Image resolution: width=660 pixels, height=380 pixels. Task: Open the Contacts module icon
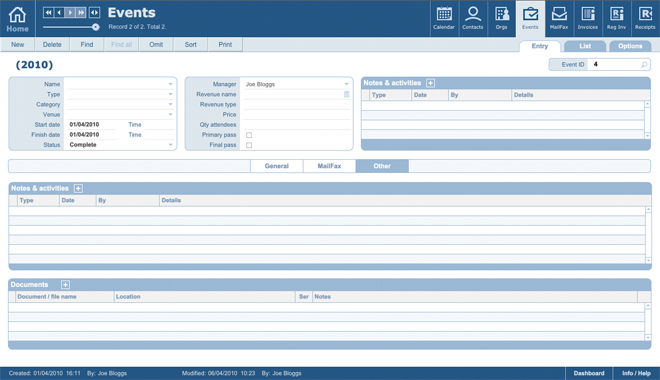tap(473, 19)
